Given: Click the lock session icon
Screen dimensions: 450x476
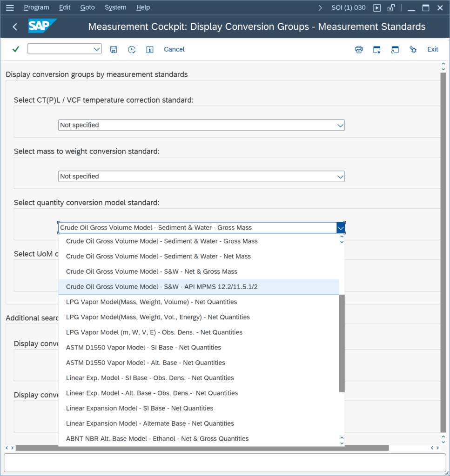Looking at the screenshot, I should click(x=391, y=7).
